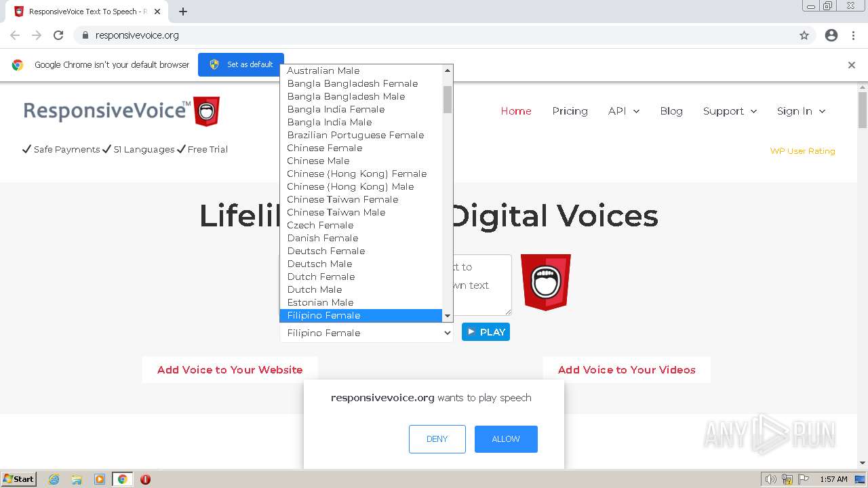Open File Explorer from taskbar
This screenshot has width=868, height=488.
[77, 479]
